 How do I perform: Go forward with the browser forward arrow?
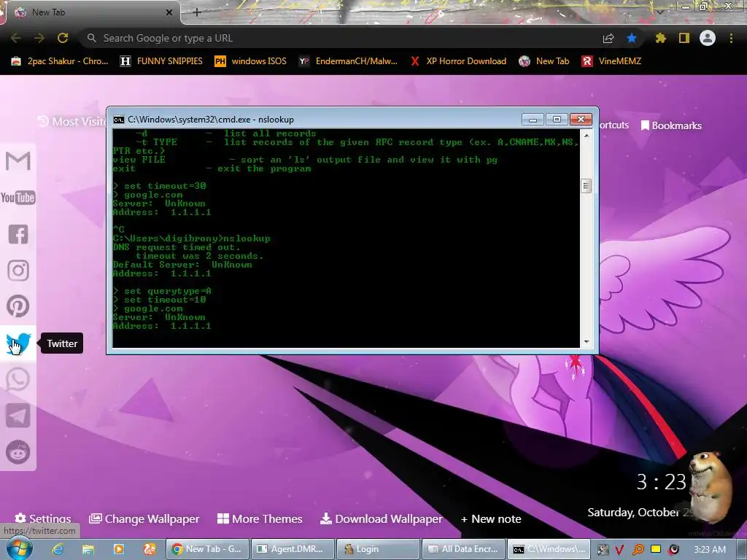coord(39,38)
